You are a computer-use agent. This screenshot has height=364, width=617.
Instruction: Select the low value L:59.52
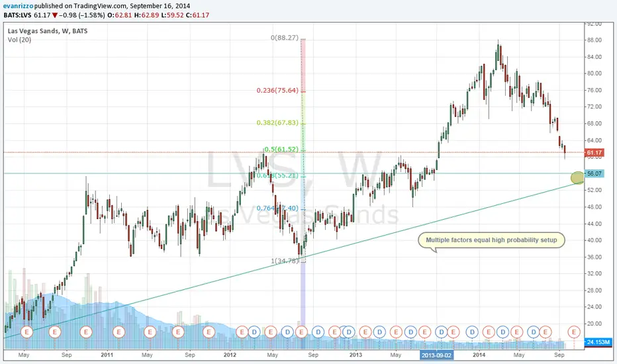click(173, 15)
